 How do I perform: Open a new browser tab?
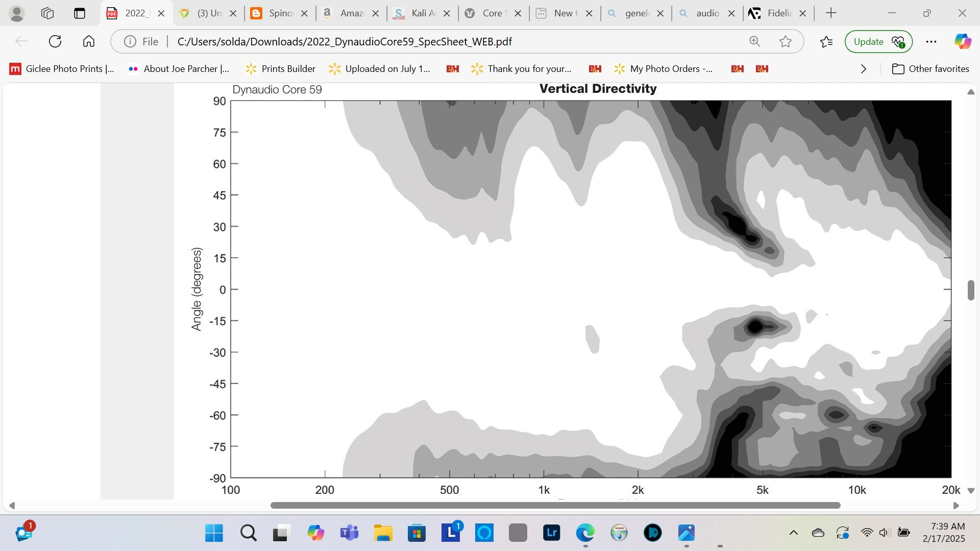(831, 13)
